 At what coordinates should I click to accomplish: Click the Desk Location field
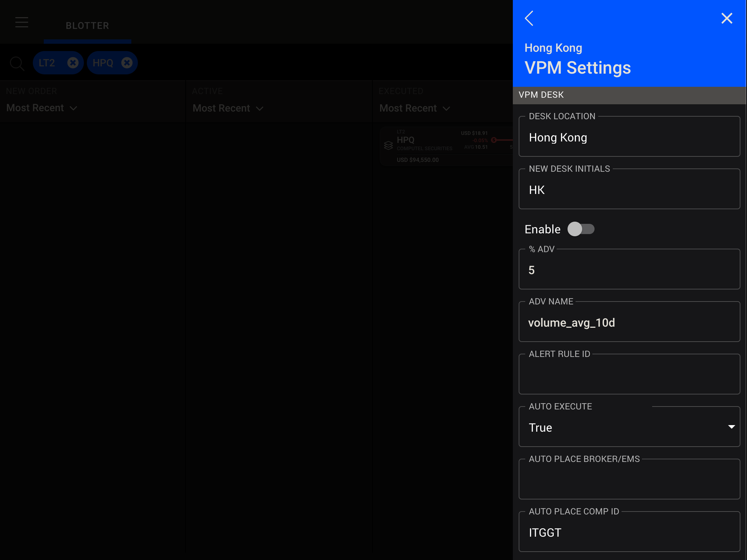(629, 138)
